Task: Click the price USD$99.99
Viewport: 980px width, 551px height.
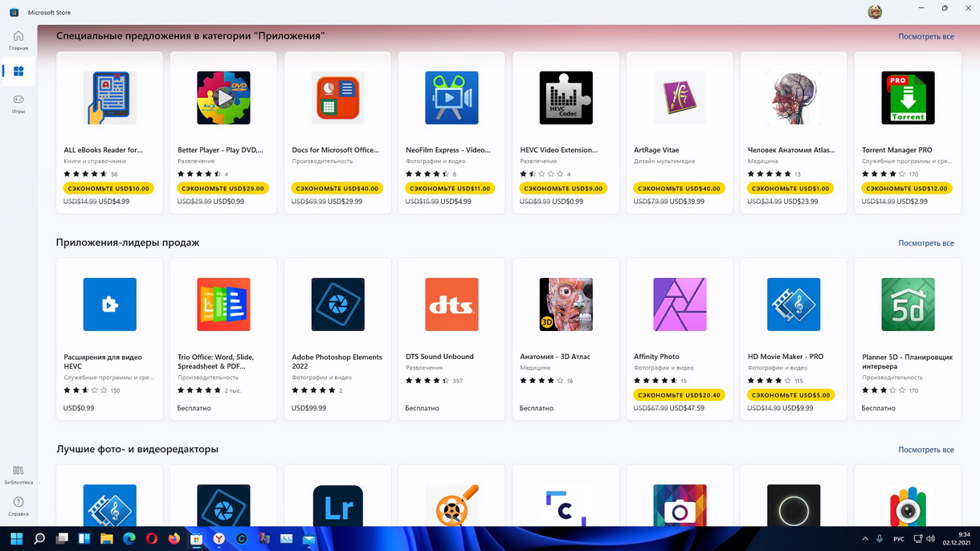Action: tap(308, 408)
